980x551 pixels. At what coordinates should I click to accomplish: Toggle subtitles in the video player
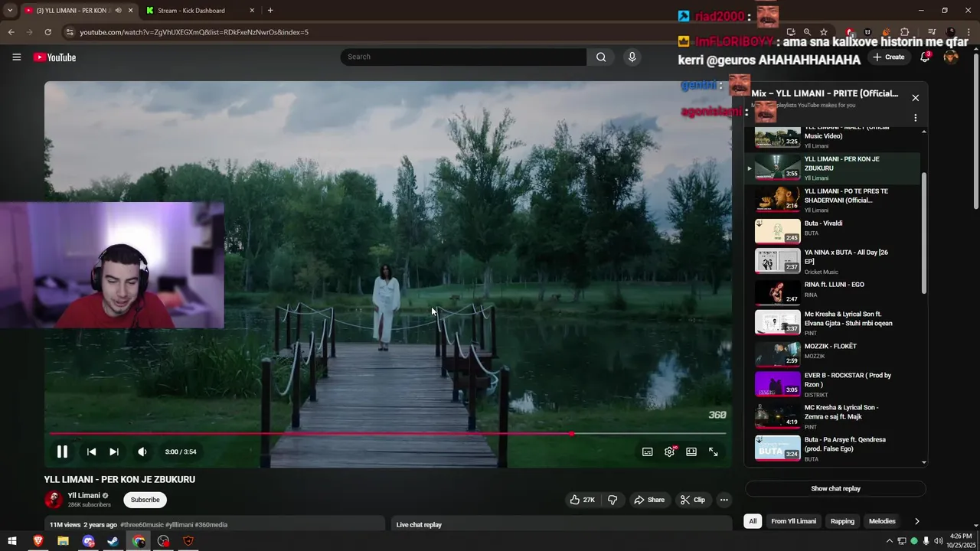tap(647, 452)
